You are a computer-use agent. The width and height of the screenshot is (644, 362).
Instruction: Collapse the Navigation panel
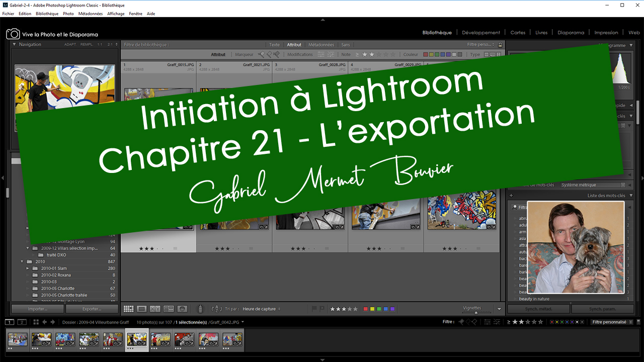14,44
